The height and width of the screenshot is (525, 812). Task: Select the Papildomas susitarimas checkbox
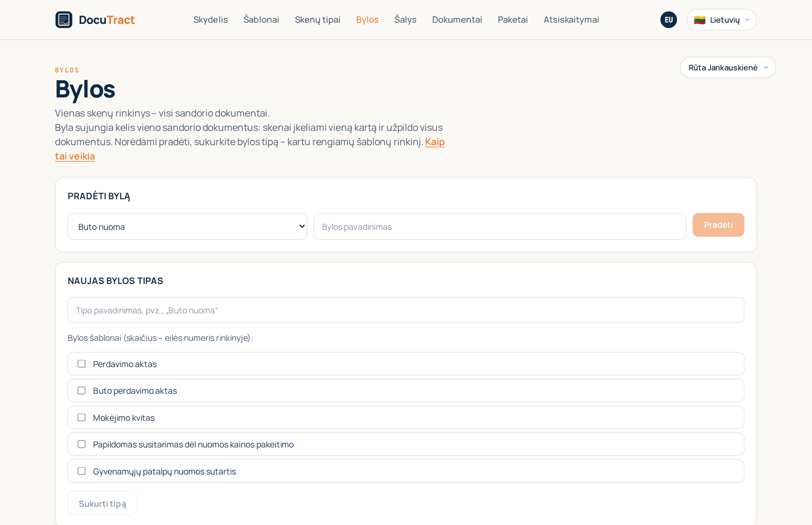[x=82, y=444]
